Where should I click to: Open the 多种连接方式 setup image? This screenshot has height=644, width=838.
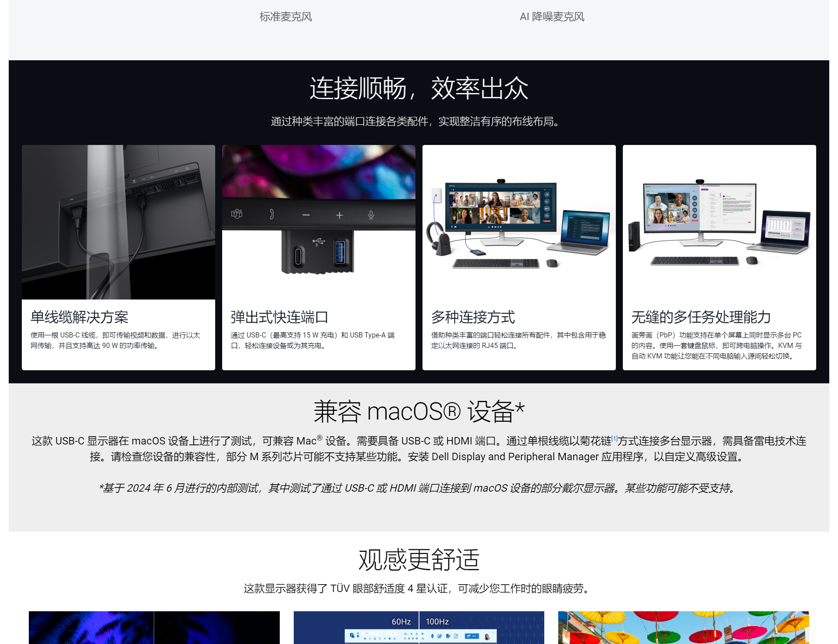[x=519, y=223]
